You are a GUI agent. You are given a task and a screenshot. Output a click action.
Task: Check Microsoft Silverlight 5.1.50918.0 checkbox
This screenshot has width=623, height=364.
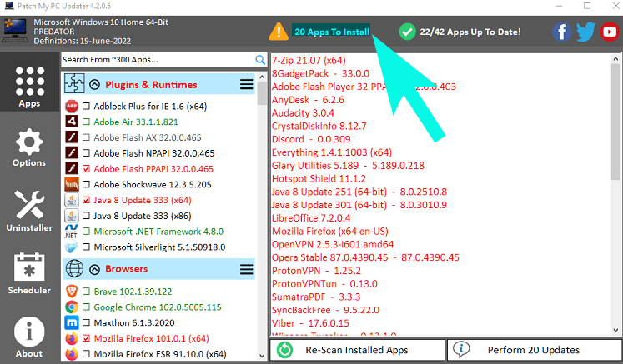click(86, 247)
